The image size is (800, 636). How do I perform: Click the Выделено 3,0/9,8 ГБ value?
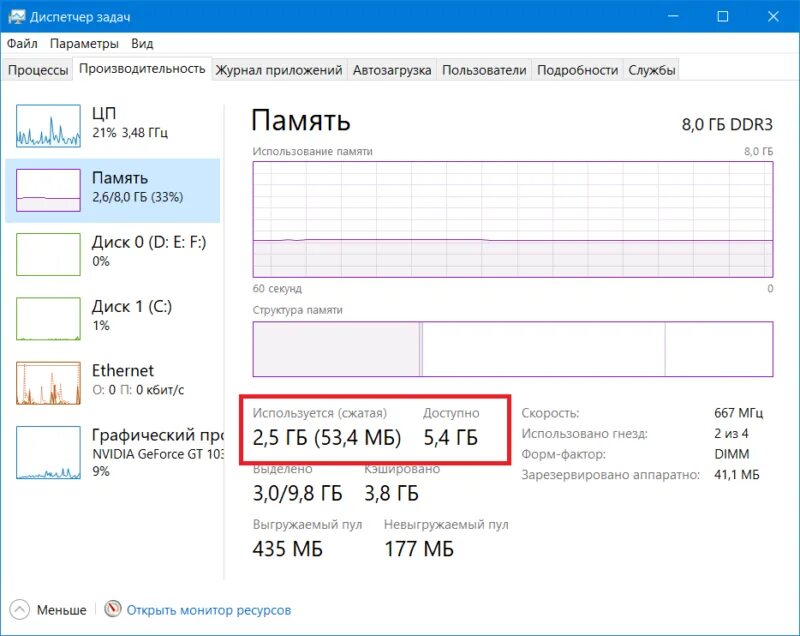(297, 493)
